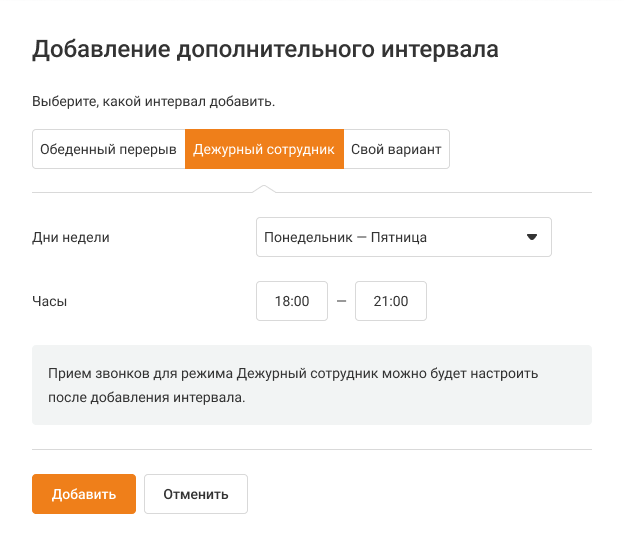Screen dimensions: 624x547
Task: Click the 18:00 start time field
Action: point(292,301)
